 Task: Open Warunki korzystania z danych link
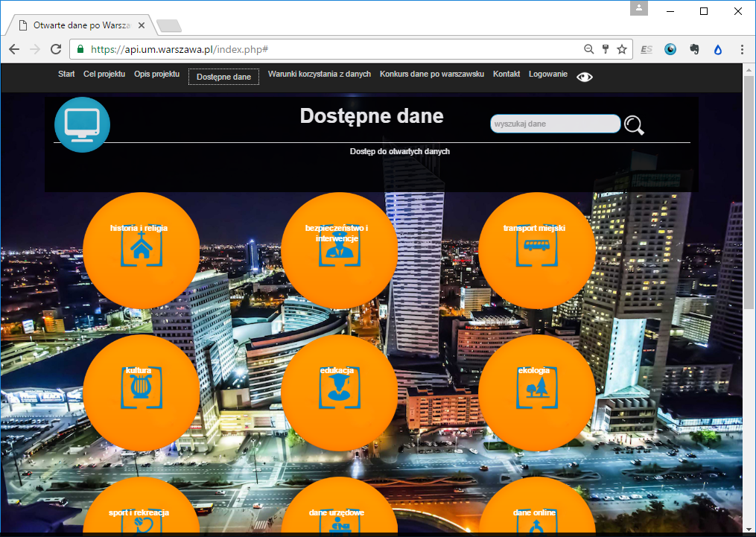pyautogui.click(x=319, y=74)
